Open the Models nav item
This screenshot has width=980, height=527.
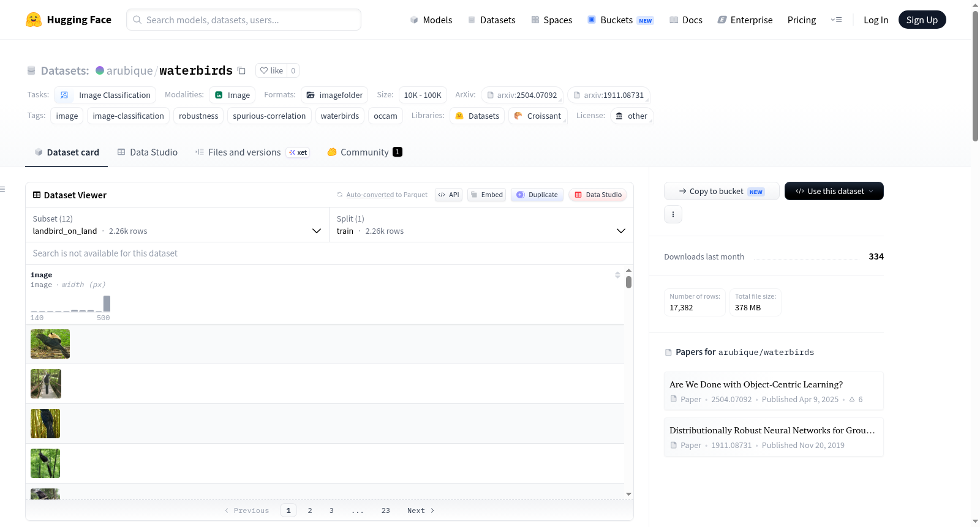point(431,20)
